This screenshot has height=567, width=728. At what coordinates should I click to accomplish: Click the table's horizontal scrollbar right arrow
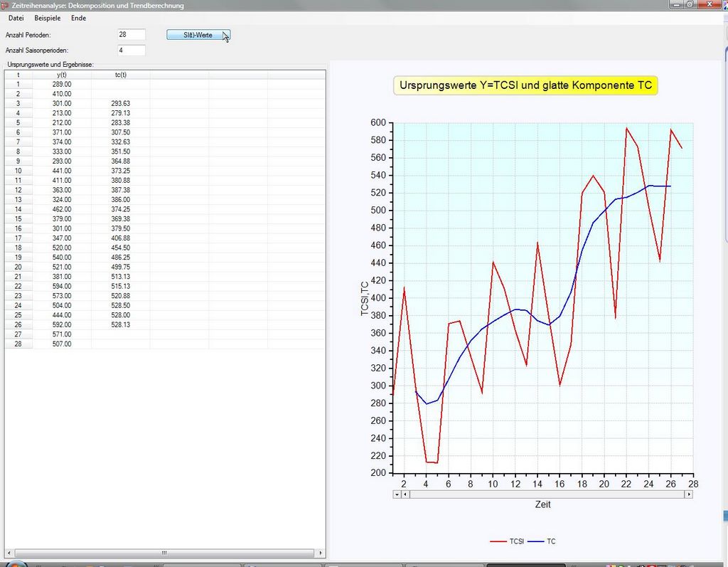click(x=321, y=553)
